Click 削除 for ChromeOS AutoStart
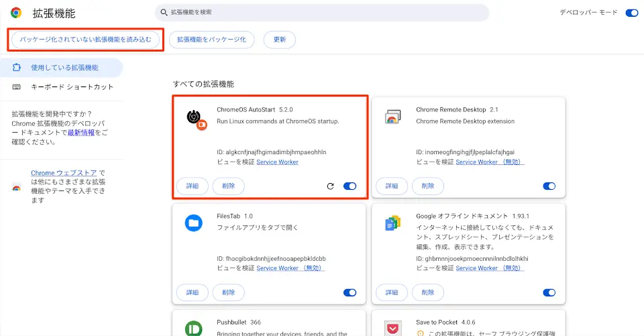644x336 pixels. pos(228,186)
